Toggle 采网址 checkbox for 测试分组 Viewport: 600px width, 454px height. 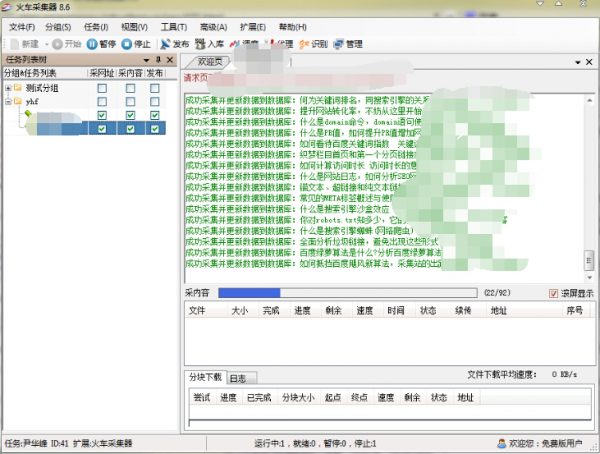tap(102, 88)
